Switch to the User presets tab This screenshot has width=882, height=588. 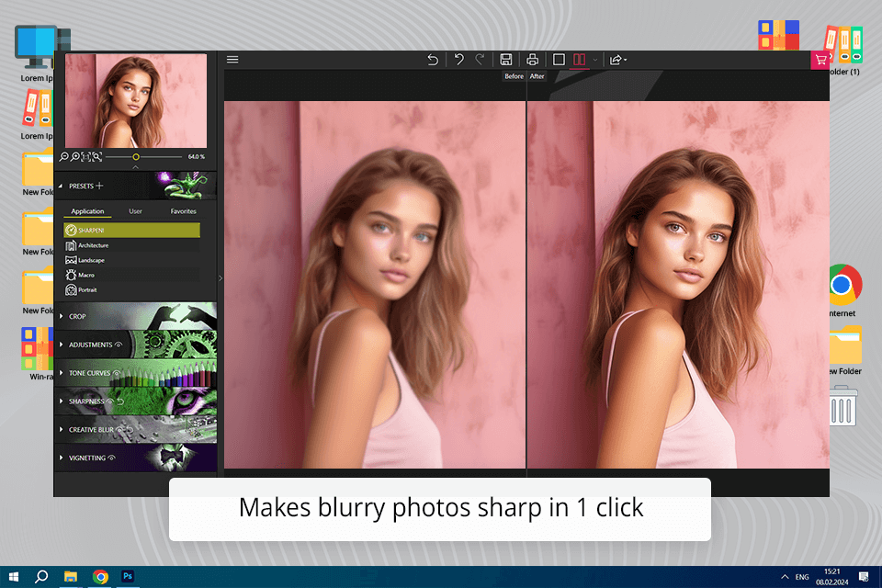pos(136,211)
